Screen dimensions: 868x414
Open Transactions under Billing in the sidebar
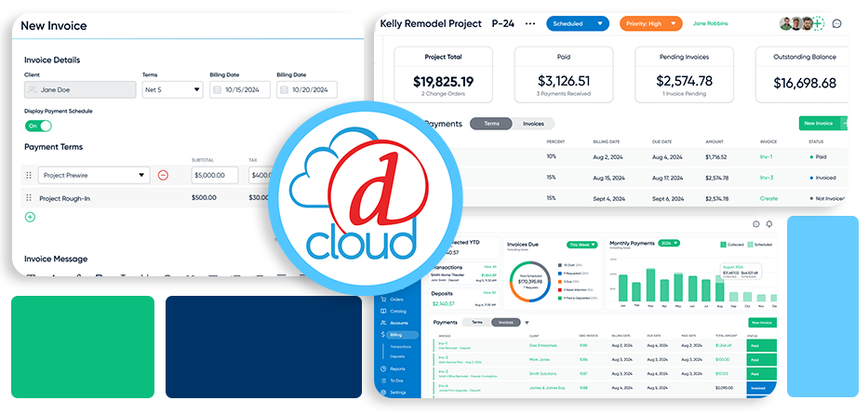pos(400,346)
